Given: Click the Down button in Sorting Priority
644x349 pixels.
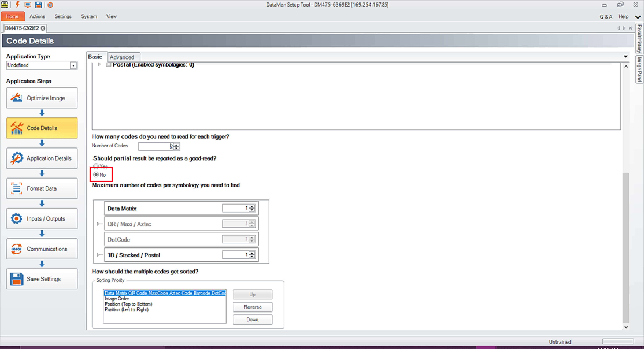Looking at the screenshot, I should pyautogui.click(x=252, y=319).
